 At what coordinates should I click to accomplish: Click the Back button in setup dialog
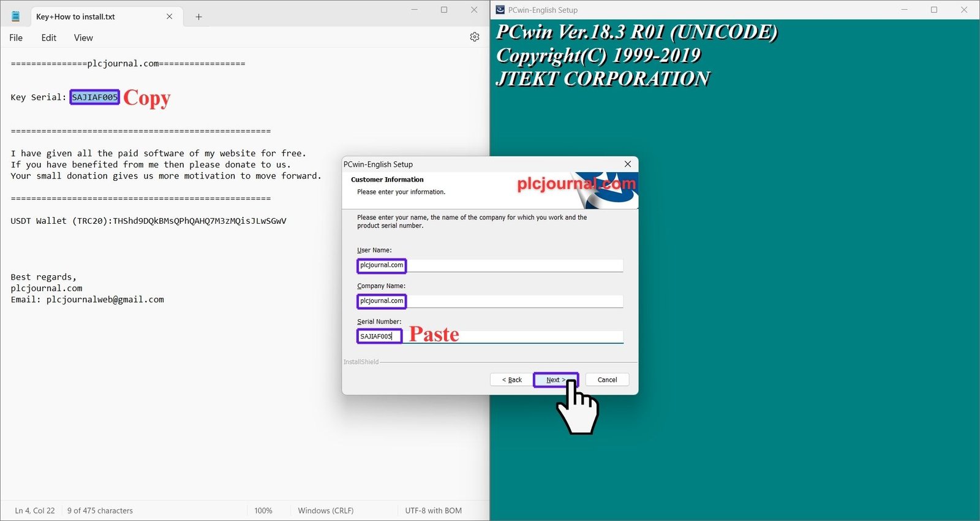coord(512,380)
